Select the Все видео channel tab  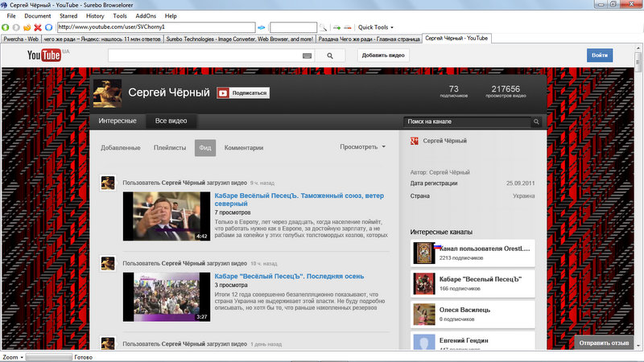171,121
